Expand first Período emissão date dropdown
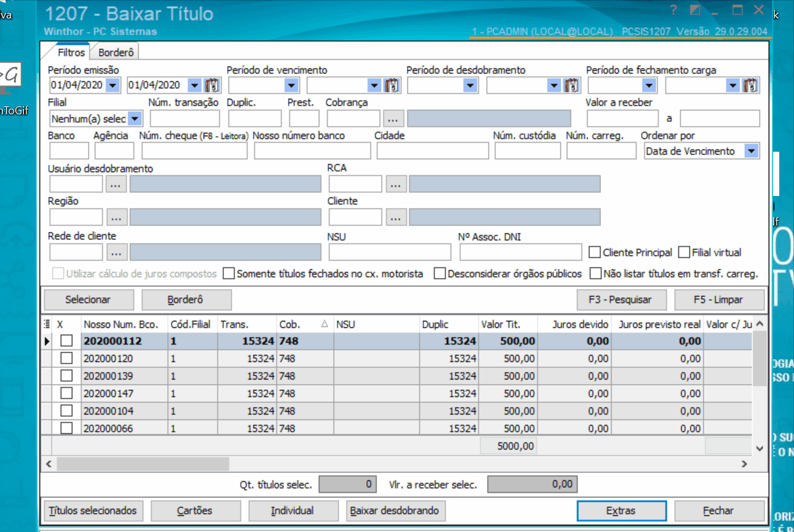The image size is (794, 532). [113, 85]
